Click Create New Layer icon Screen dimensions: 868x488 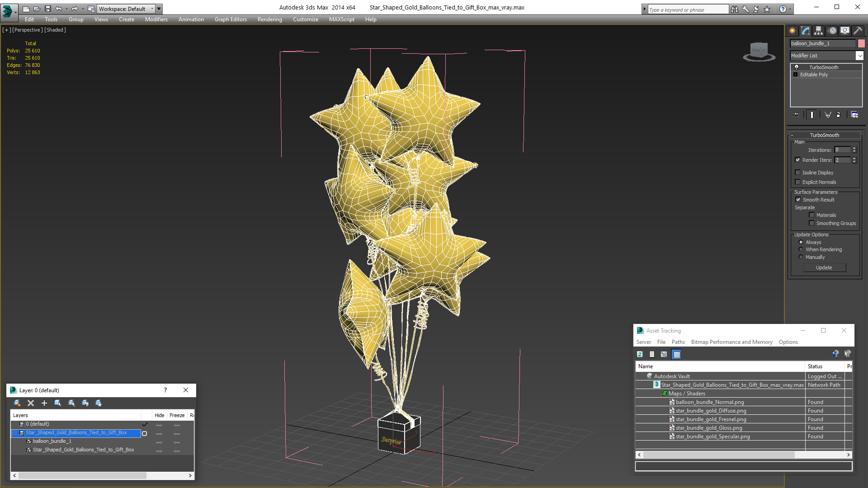click(17, 403)
